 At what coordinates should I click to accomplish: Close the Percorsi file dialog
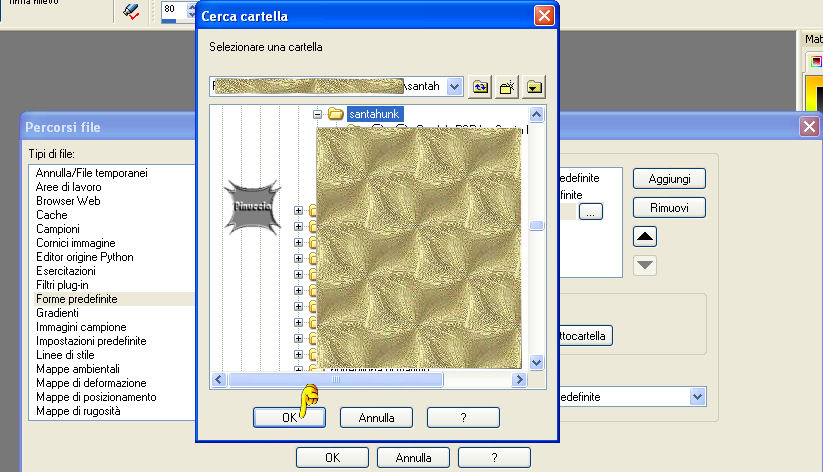click(x=809, y=127)
